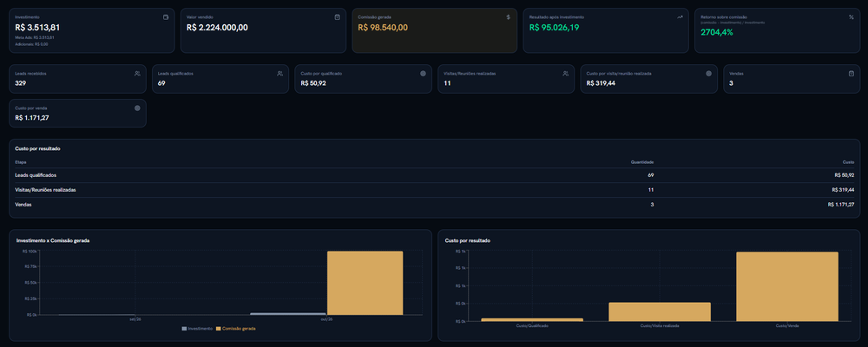
Task: Select the R$ 98.540,00 commission value
Action: 383,27
